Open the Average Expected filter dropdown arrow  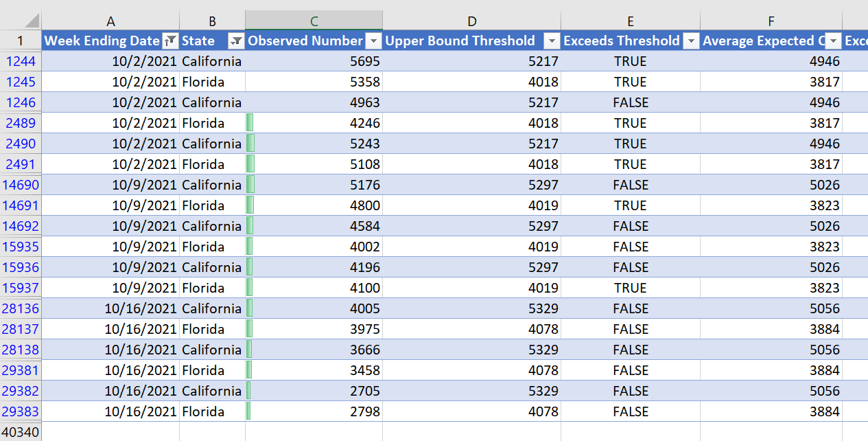[x=833, y=41]
